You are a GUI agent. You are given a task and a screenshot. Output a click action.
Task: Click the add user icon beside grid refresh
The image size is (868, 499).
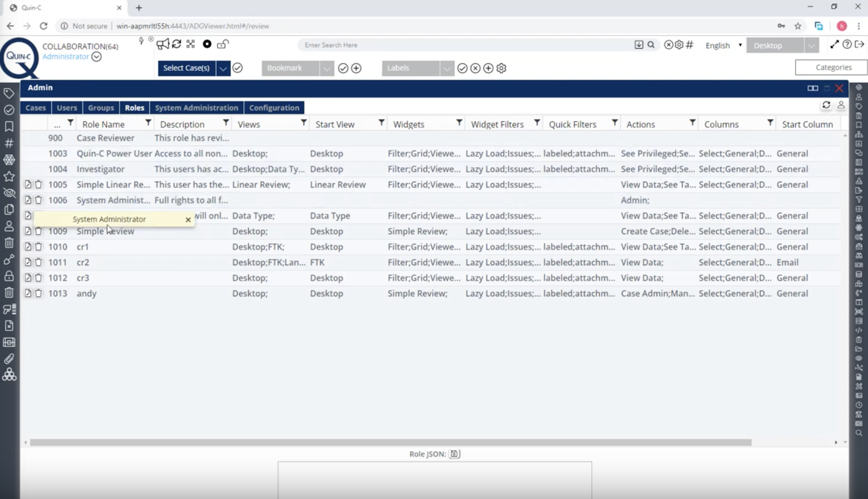(x=841, y=105)
